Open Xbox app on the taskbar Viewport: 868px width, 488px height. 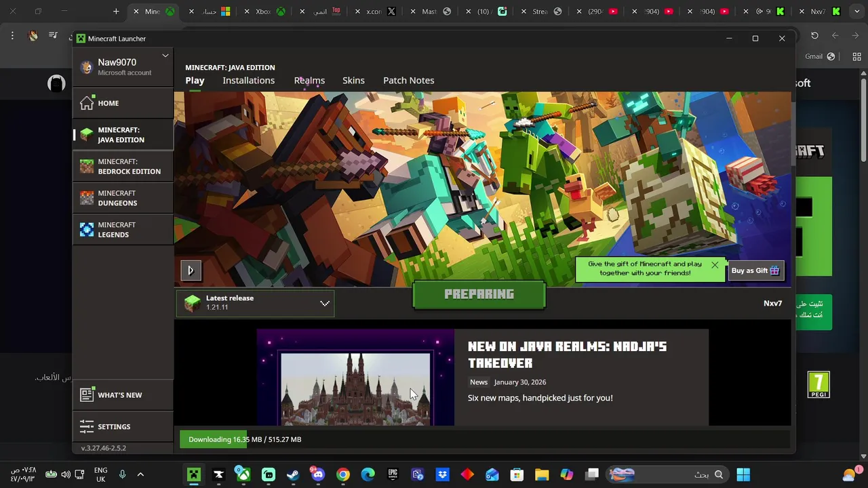point(243,474)
